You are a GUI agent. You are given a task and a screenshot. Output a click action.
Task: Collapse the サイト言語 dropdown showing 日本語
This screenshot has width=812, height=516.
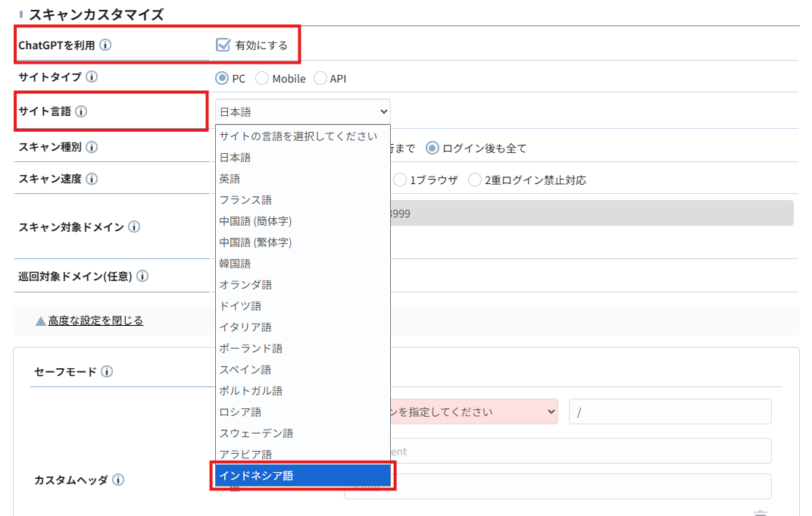click(303, 111)
